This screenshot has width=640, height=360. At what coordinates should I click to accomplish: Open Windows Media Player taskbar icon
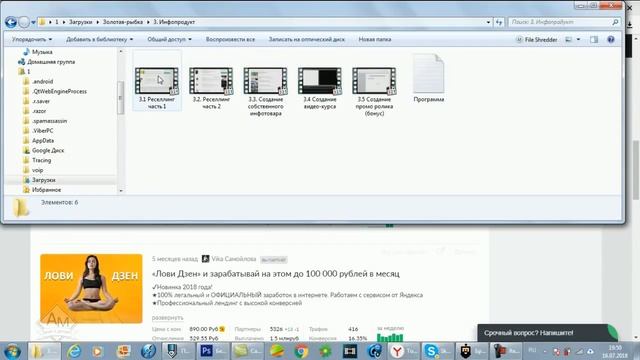(x=98, y=351)
